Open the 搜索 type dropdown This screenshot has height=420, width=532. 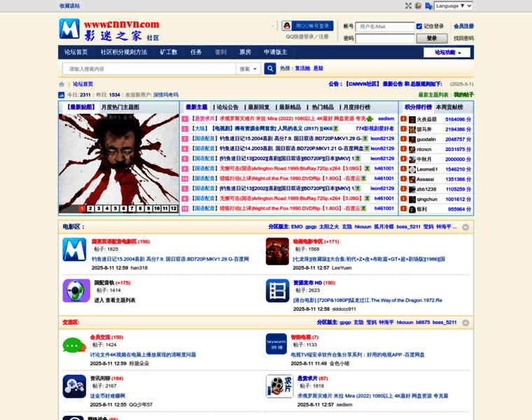248,69
